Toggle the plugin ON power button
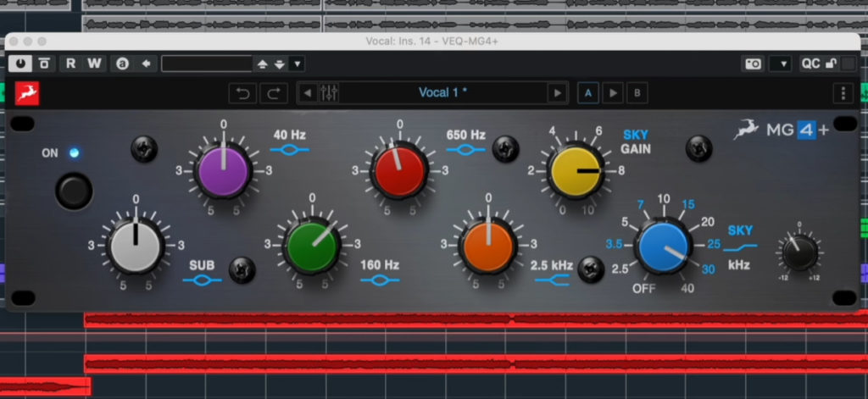 [x=74, y=191]
